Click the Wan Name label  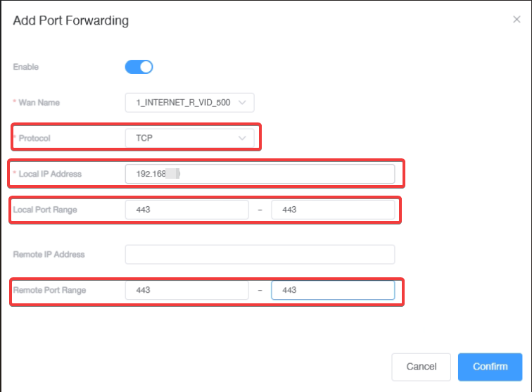click(x=39, y=103)
